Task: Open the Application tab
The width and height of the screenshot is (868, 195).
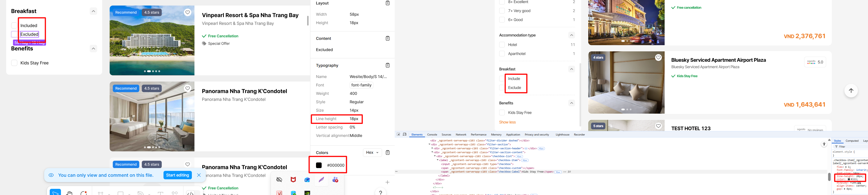Action: tap(513, 135)
